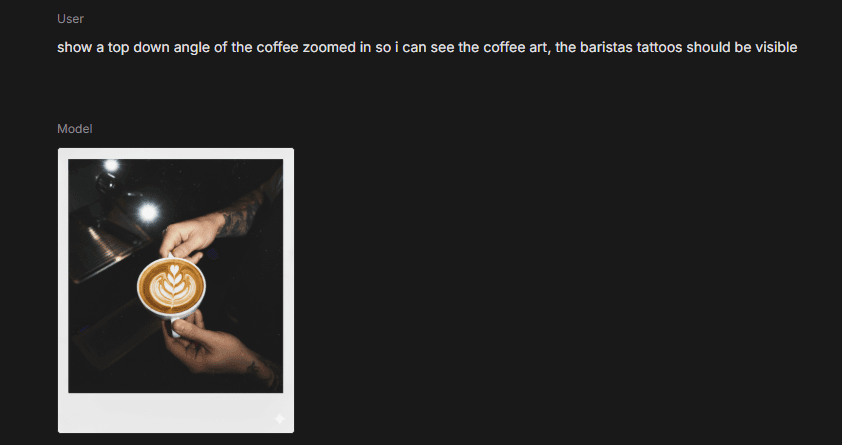This screenshot has height=445, width=842.
Task: Click the latte art rosetta in the cup
Action: pos(171,285)
